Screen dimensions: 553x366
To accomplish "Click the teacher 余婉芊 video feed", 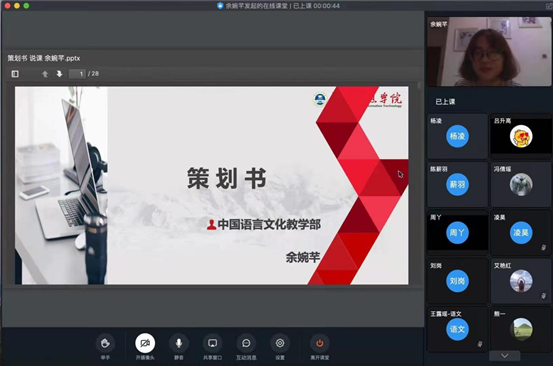I will (489, 51).
